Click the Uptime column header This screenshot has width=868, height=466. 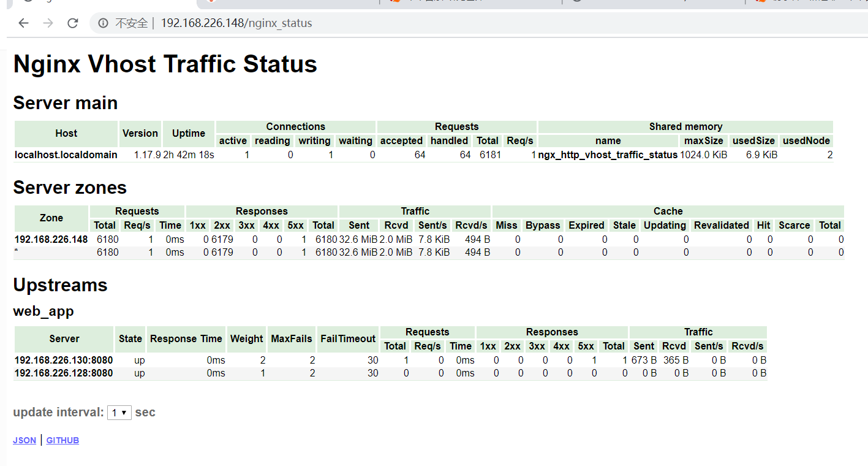pos(188,133)
